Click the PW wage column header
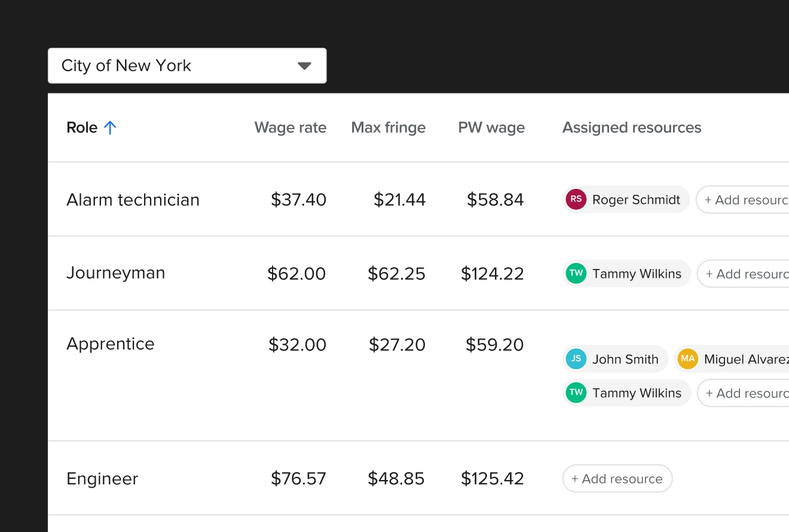789x532 pixels. click(491, 127)
